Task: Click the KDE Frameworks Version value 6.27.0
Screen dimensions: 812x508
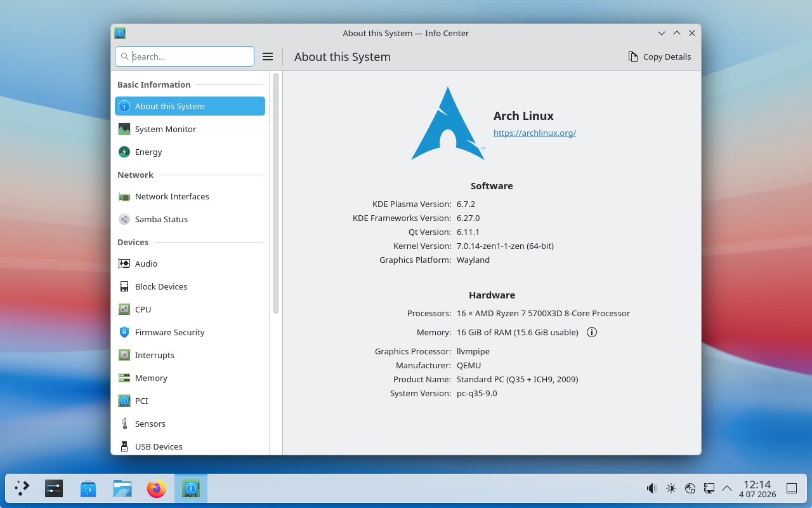Action: 468,218
